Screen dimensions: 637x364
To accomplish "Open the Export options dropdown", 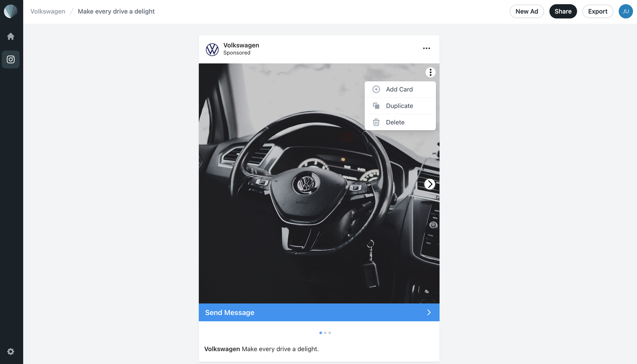I will [x=598, y=11].
